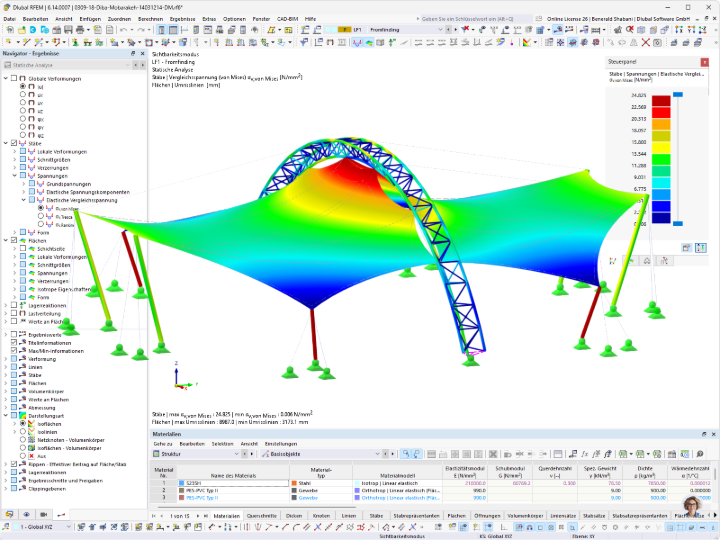Screen dimensions: 720x540
Task: Click the Save icon in toolbar
Action: (x=68, y=30)
